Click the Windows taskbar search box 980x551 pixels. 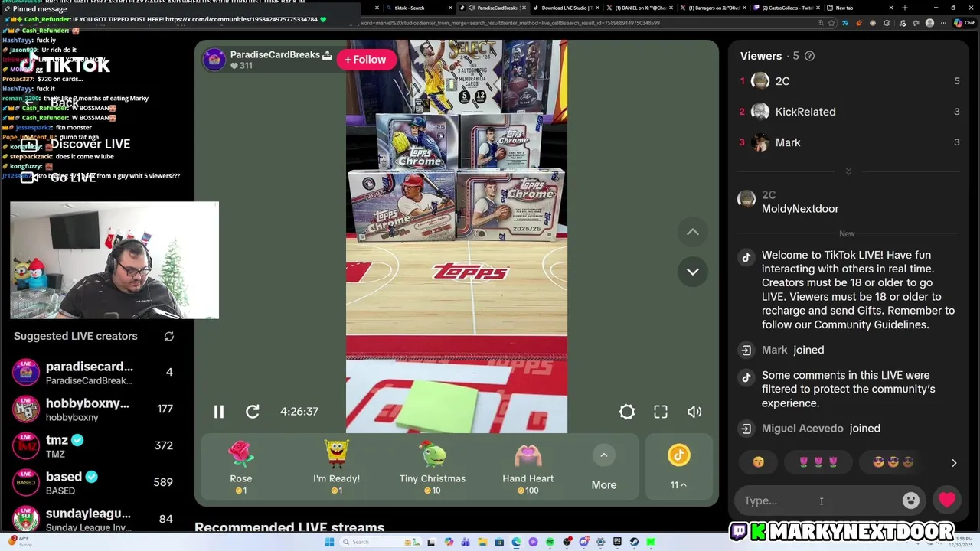pyautogui.click(x=381, y=543)
